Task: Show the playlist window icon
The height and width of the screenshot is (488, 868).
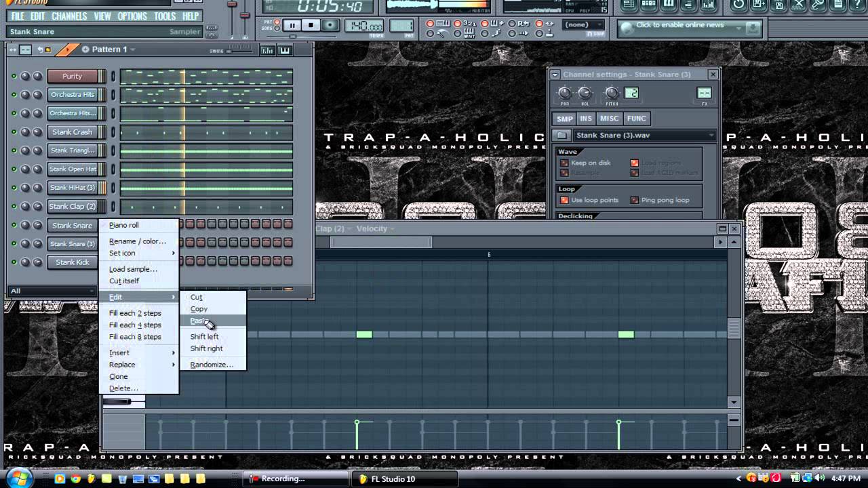Action: [x=629, y=5]
